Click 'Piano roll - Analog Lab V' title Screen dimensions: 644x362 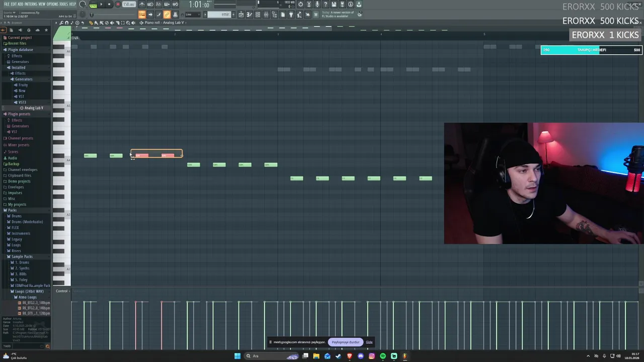click(x=165, y=23)
